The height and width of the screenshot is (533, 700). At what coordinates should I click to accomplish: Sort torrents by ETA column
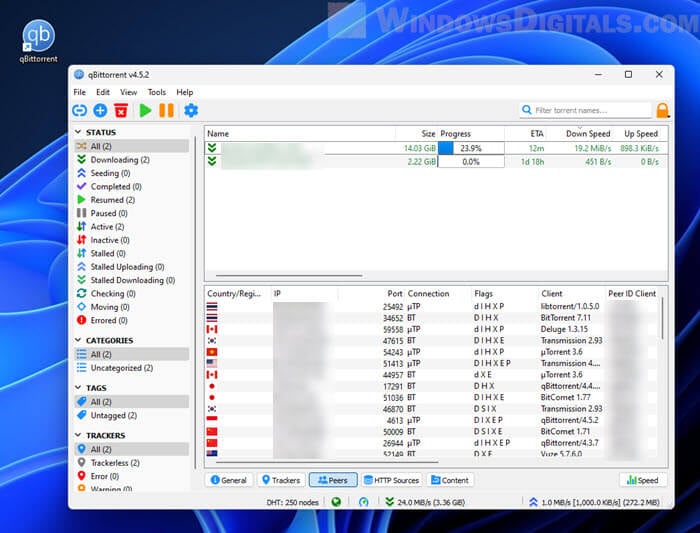click(525, 133)
